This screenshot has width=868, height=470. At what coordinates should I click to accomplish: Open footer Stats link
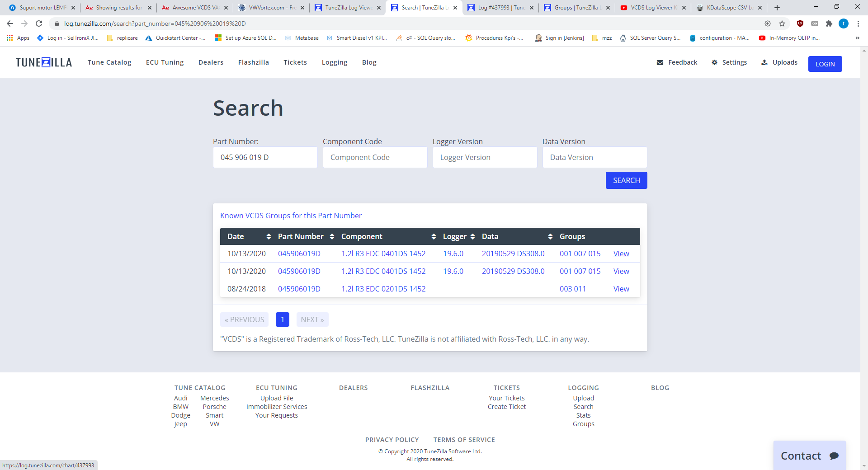[583, 415]
